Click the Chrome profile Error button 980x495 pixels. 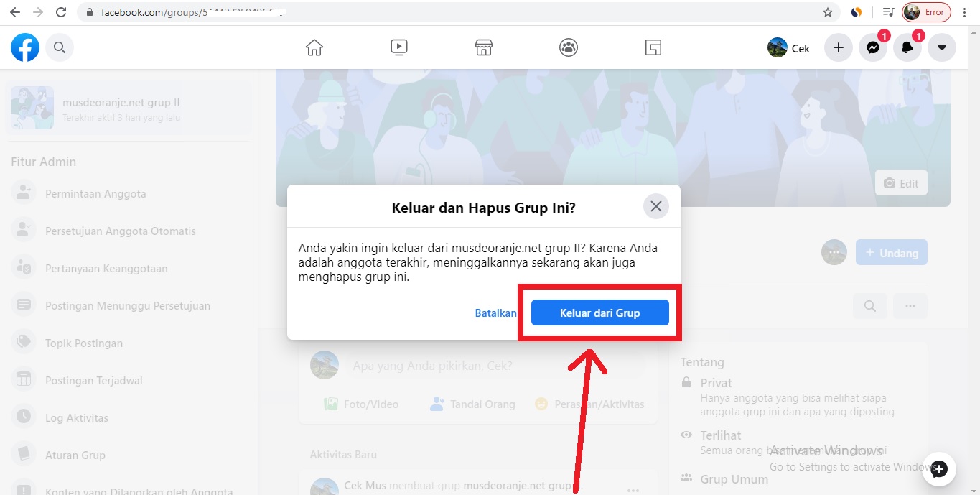(x=927, y=12)
